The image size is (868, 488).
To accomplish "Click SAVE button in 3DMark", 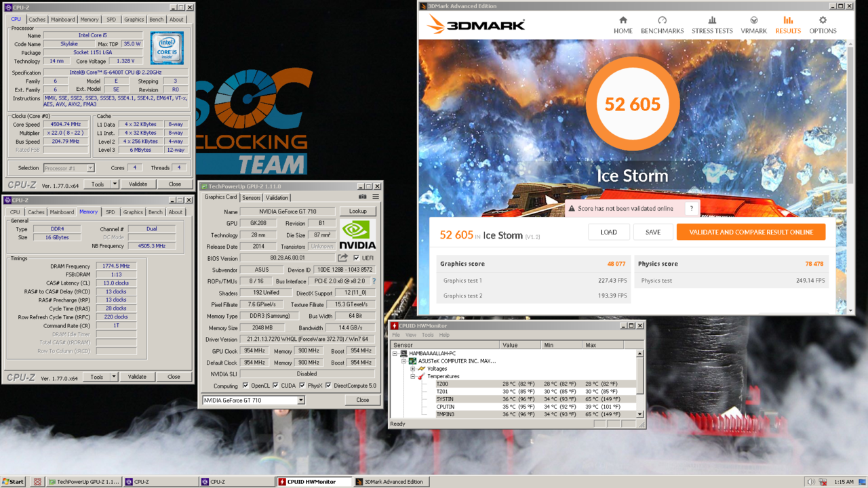I will (653, 232).
